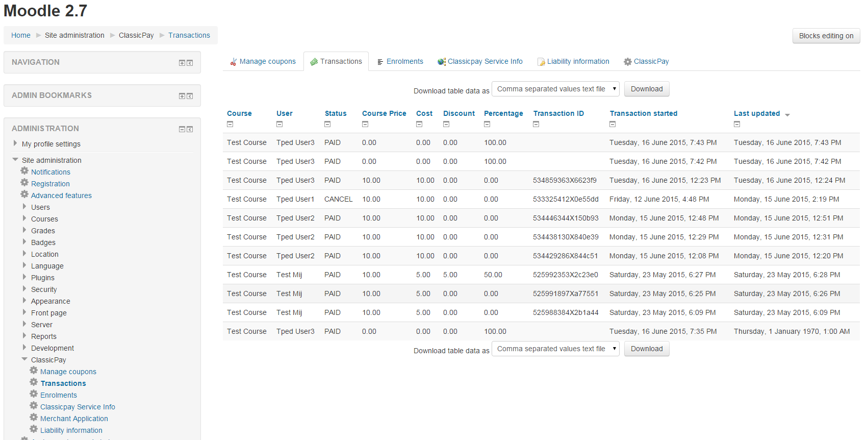Show the Navigation block with its plus icon
This screenshot has height=440, width=868.
point(182,63)
